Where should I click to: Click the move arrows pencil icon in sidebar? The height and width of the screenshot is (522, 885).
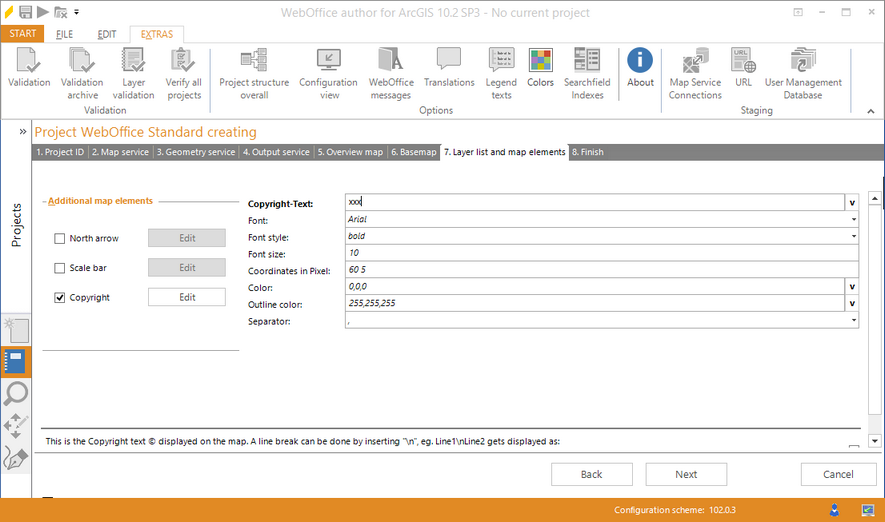(16, 425)
